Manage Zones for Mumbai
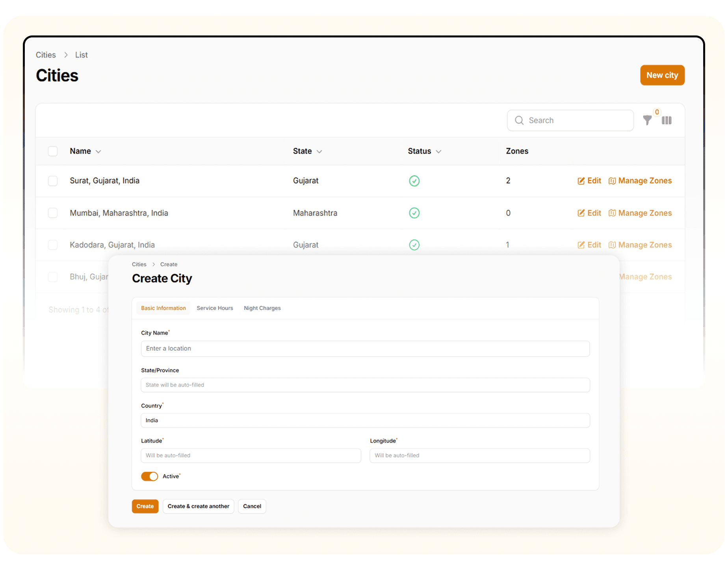This screenshot has width=728, height=570. (640, 213)
